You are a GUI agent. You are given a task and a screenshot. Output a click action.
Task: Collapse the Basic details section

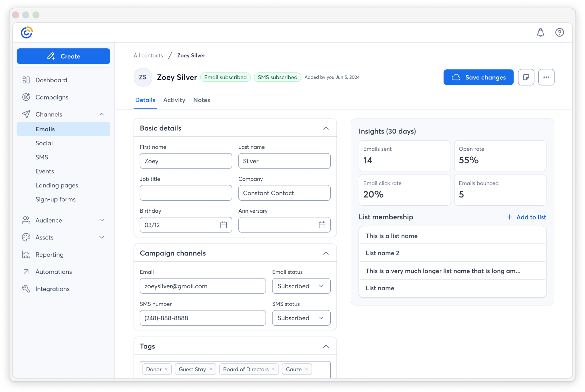point(326,128)
